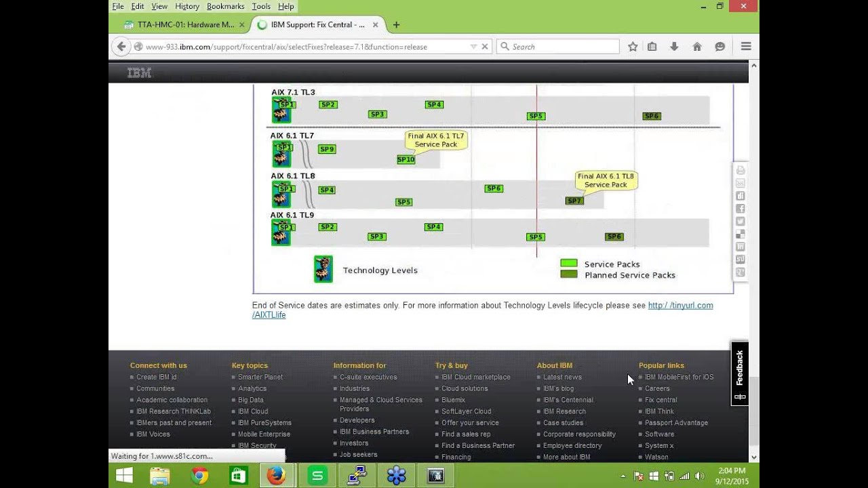Stop loading the page with the X button
868x488 pixels.
click(485, 47)
